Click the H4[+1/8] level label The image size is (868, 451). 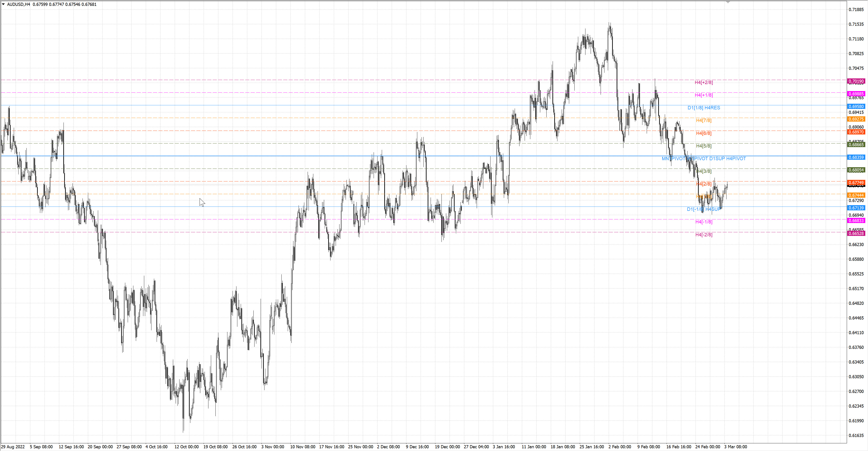click(x=704, y=95)
